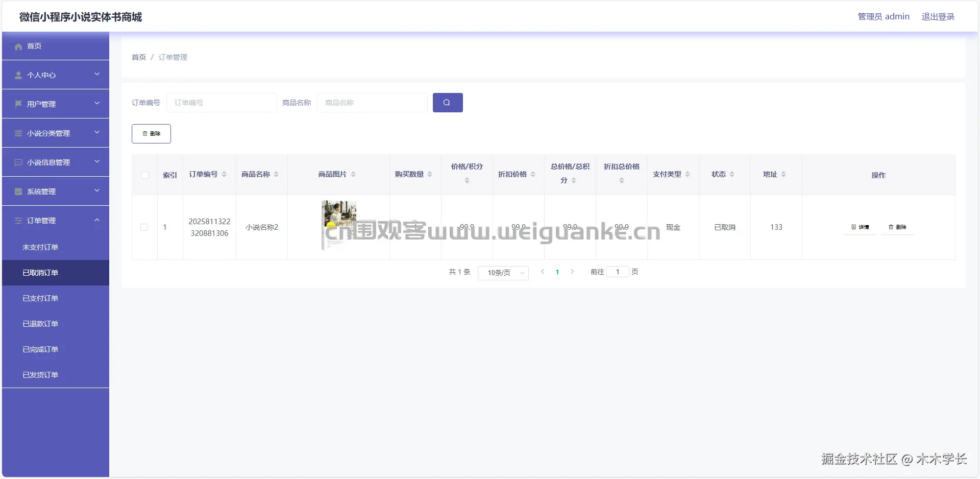Click the 系统管理 sidebar icon
Image resolution: width=980 pixels, height=479 pixels.
pos(18,191)
